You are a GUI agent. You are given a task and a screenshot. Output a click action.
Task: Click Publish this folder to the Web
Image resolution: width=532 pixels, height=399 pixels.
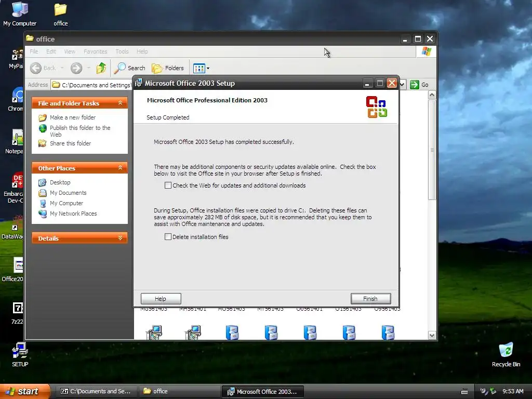(x=80, y=131)
